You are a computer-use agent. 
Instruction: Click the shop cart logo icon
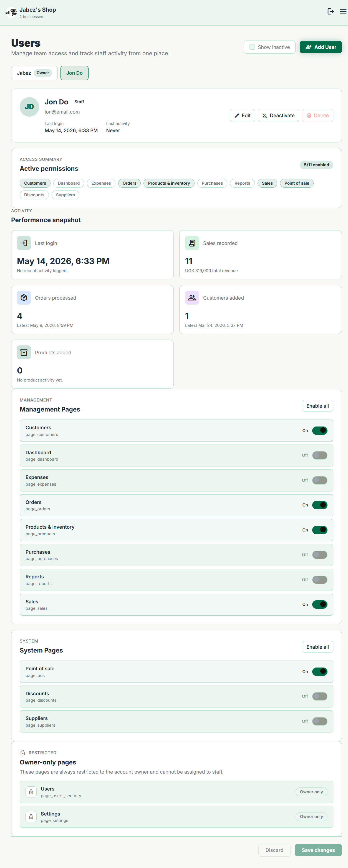11,12
